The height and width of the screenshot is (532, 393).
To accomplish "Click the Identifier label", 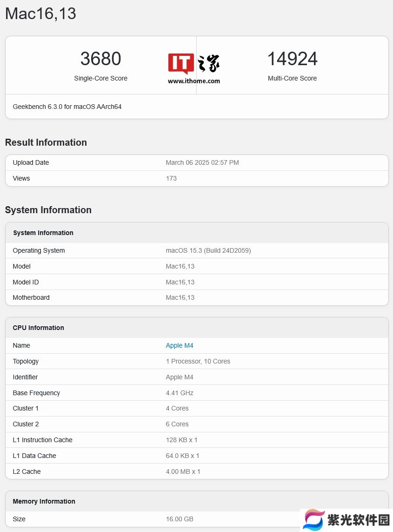I will coord(25,377).
